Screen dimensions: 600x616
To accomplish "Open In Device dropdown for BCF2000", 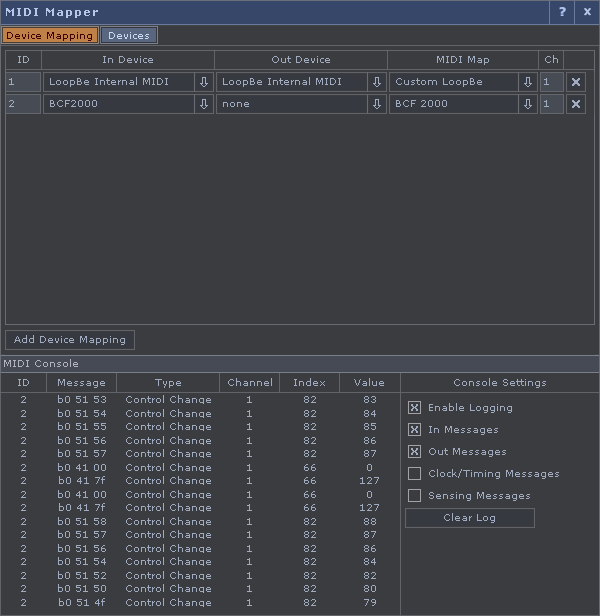I will (204, 104).
